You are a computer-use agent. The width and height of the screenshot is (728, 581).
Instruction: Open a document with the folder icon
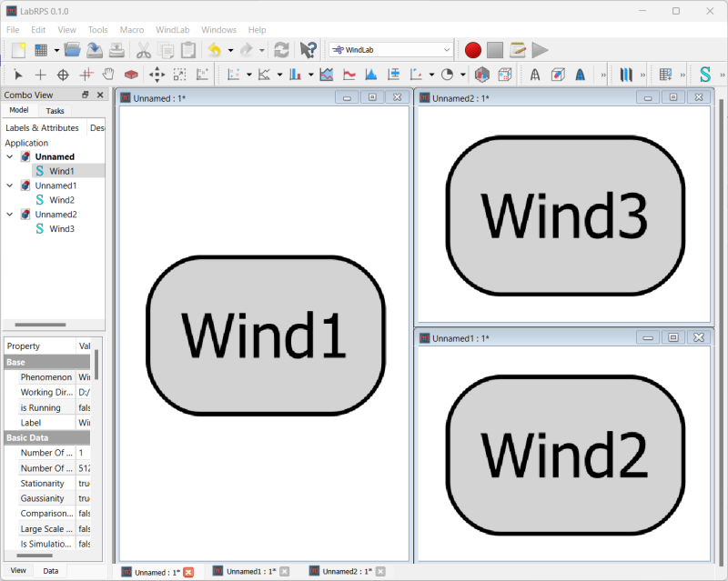click(72, 50)
